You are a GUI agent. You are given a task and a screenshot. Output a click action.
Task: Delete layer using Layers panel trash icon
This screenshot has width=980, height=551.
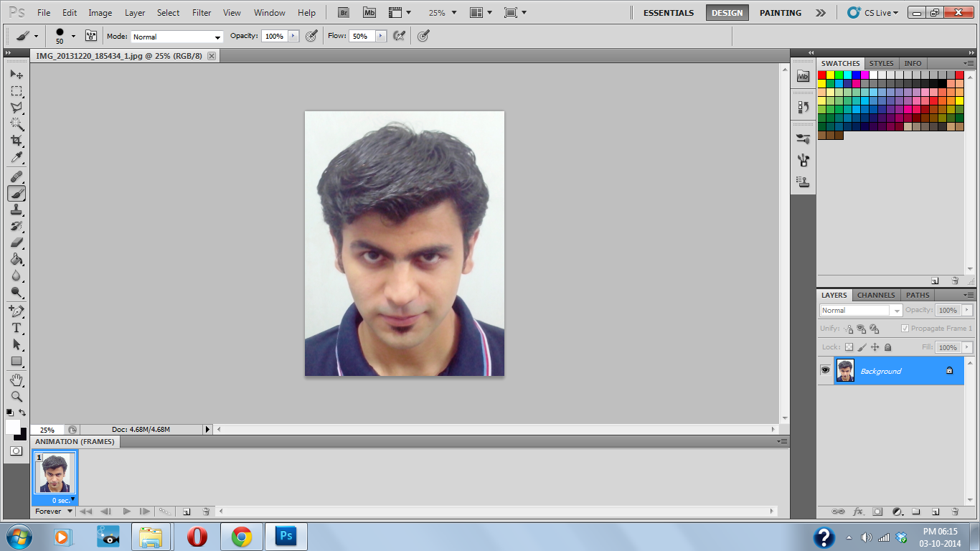pyautogui.click(x=955, y=512)
